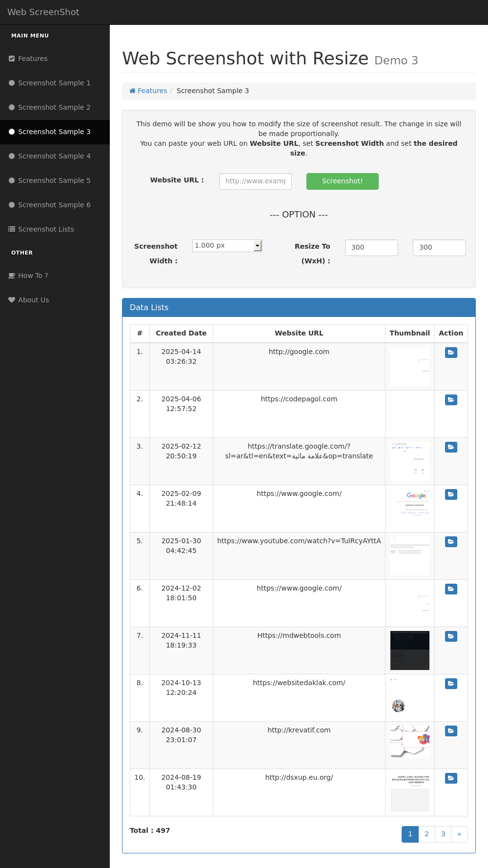
Task: Click the About Us sidebar item
Action: click(33, 300)
